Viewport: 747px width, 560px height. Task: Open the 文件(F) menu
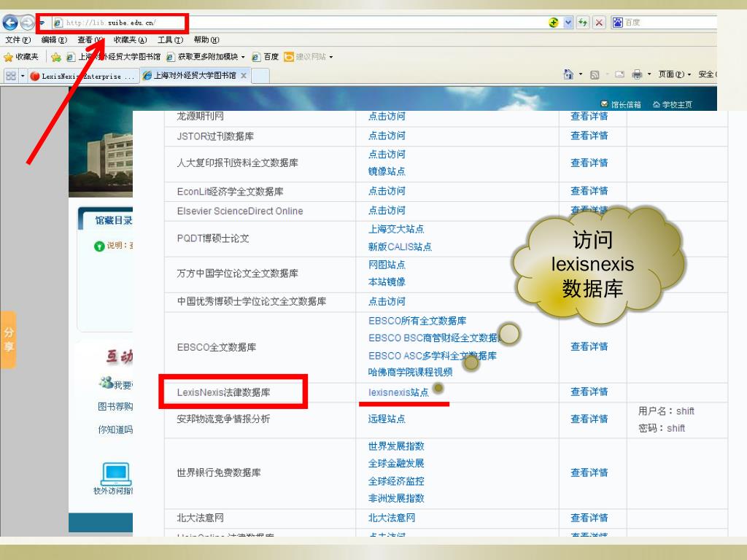pos(18,40)
